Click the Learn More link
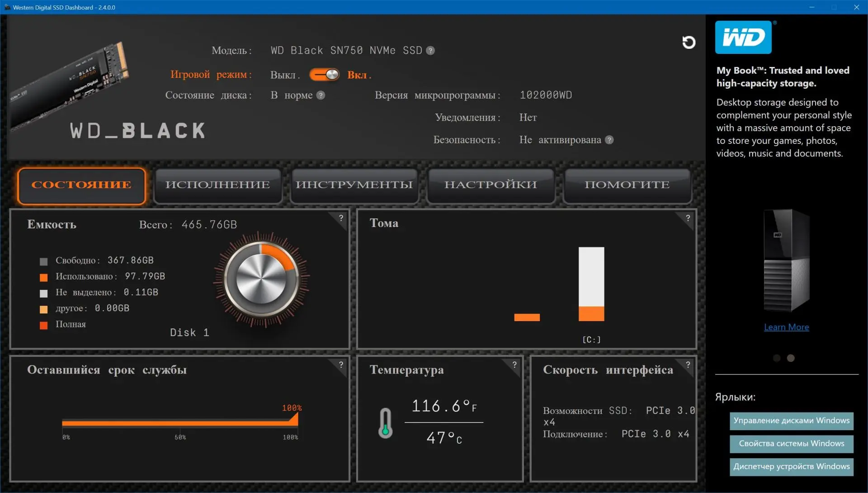The image size is (868, 493). [787, 327]
